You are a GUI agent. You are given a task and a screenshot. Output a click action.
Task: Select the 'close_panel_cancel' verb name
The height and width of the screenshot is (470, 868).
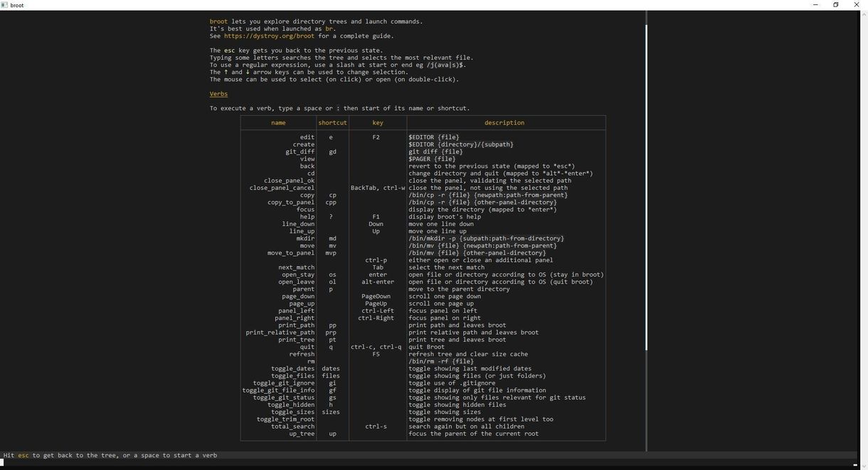tap(282, 188)
